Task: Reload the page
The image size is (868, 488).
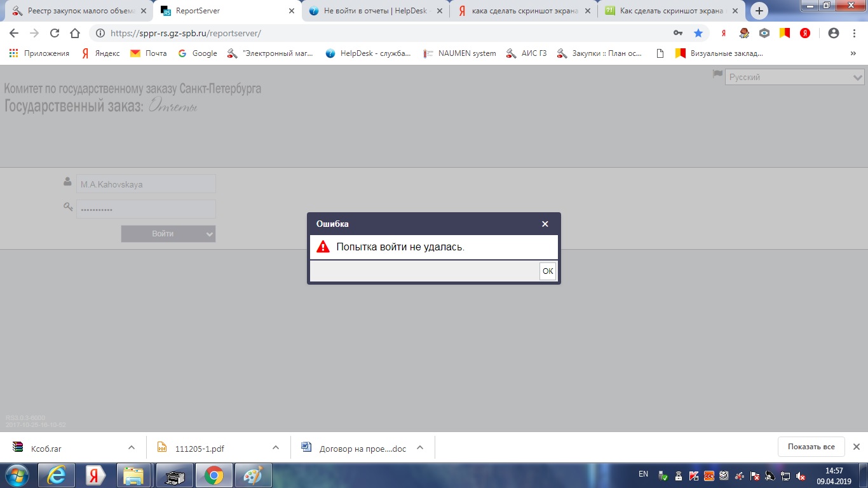Action: (55, 33)
